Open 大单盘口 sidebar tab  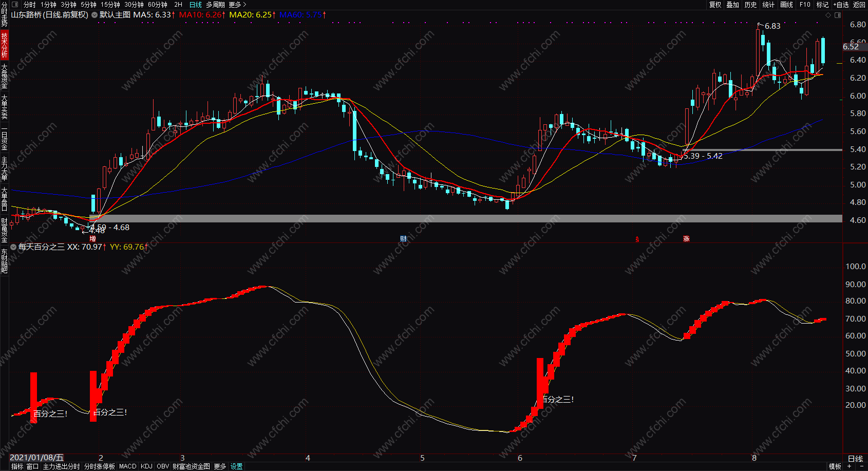tap(4, 199)
